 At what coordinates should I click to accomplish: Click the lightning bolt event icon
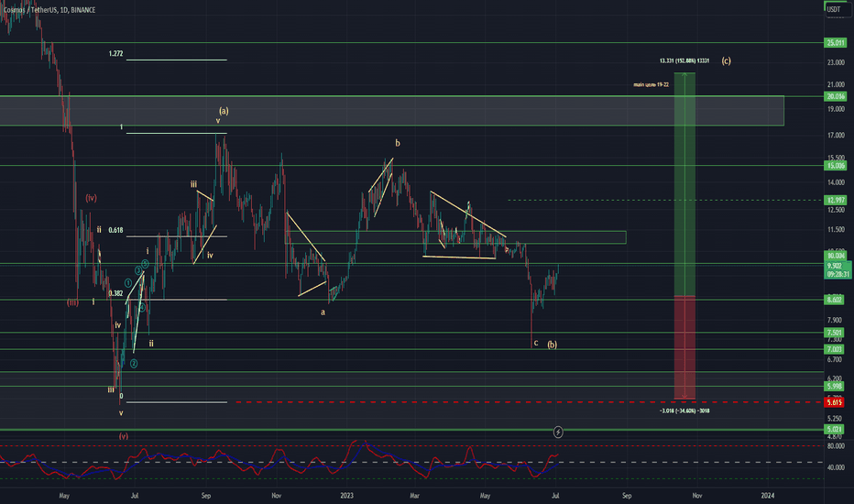[x=558, y=433]
